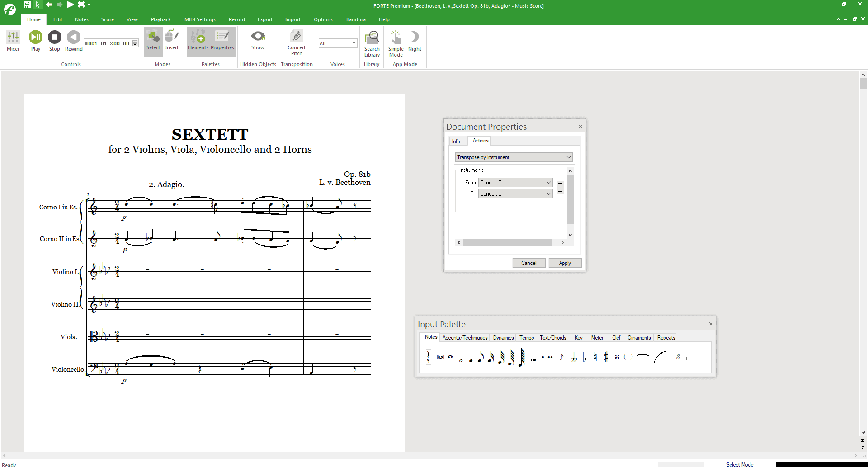Expand the quick access toolbar dropdown arrow
Image resolution: width=868 pixels, height=467 pixels.
tap(89, 5)
